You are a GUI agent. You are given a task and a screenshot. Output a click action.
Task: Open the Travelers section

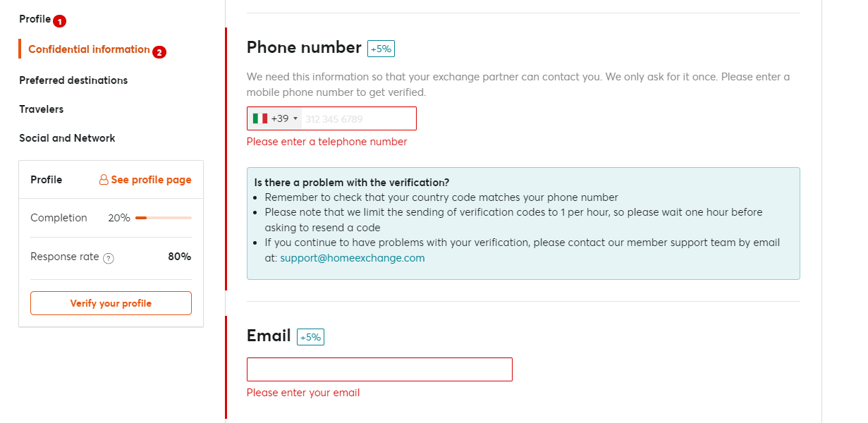click(41, 109)
